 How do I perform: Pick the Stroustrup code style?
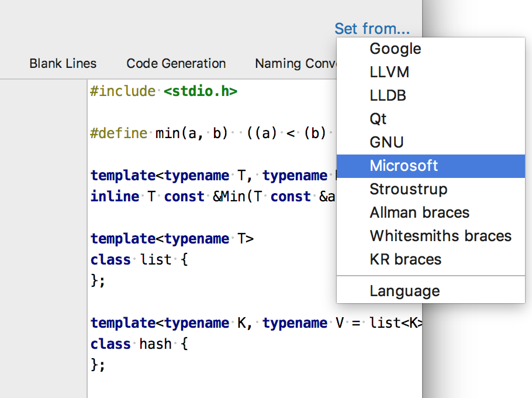click(408, 189)
